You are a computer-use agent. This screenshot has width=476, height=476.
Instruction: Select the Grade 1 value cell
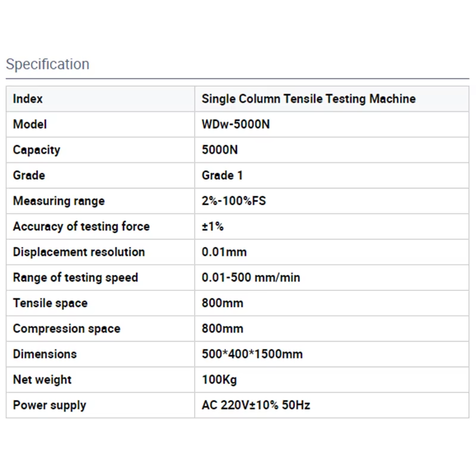click(x=332, y=176)
